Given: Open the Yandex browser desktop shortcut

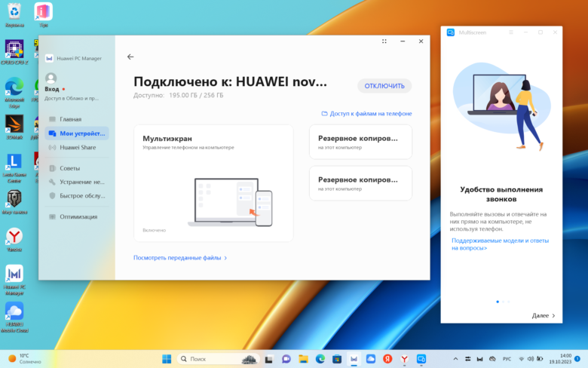Looking at the screenshot, I should click(14, 240).
